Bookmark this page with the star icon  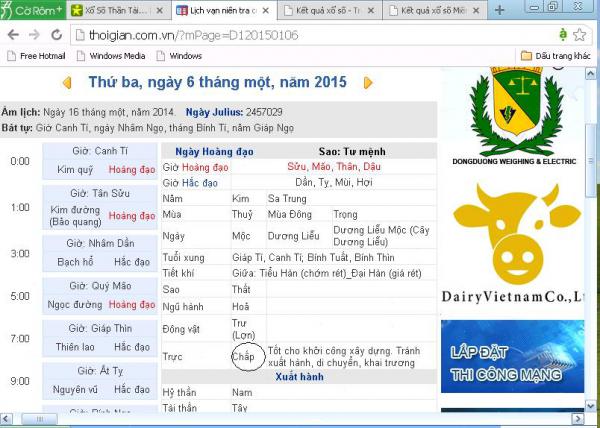click(x=579, y=35)
